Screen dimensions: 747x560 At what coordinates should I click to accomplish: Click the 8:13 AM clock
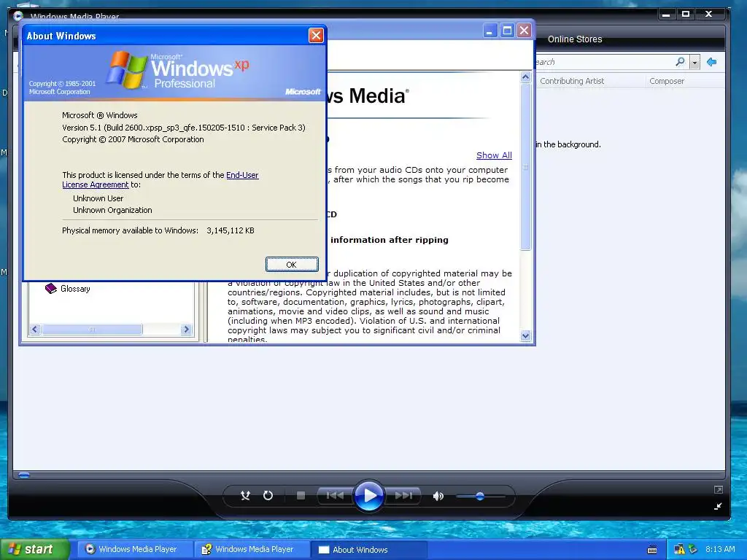(x=720, y=550)
